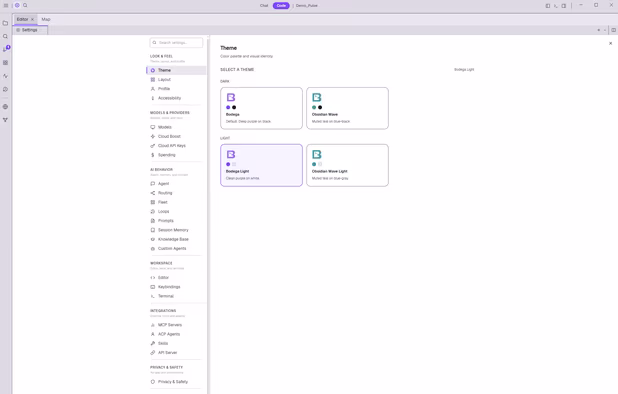
Task: Open source control with notification badge
Action: click(x=6, y=49)
